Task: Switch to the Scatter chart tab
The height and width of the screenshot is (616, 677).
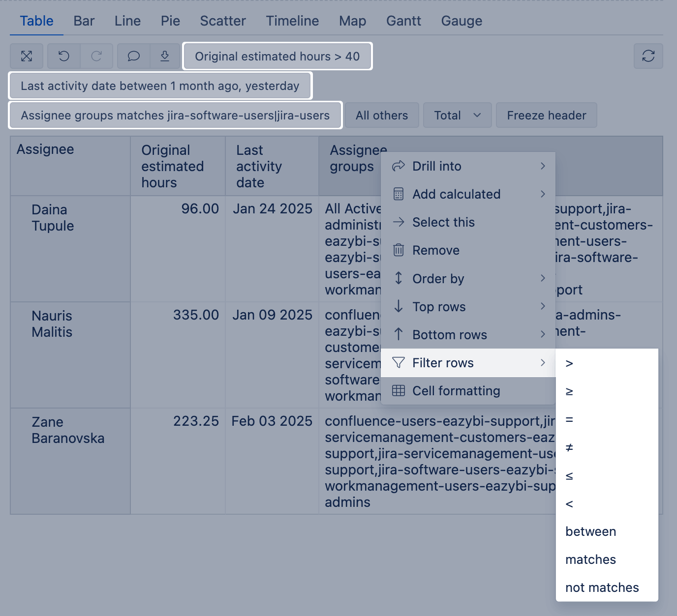Action: coord(222,21)
